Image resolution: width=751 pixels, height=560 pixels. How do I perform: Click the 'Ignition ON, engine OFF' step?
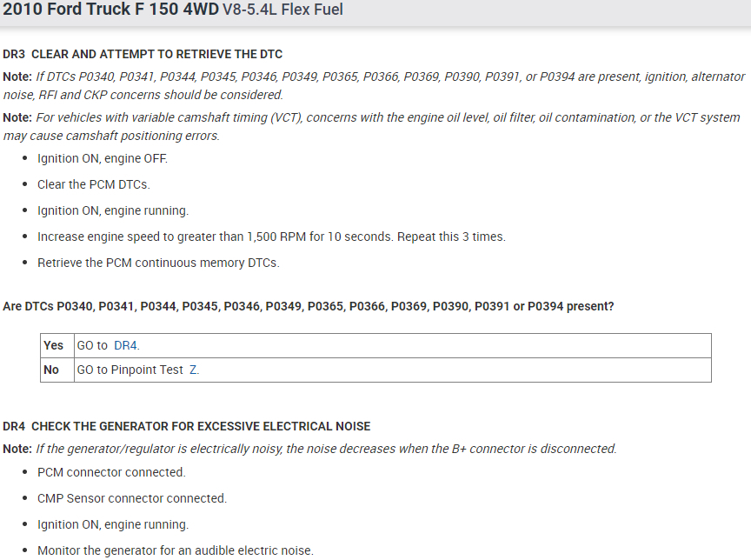[x=102, y=158]
